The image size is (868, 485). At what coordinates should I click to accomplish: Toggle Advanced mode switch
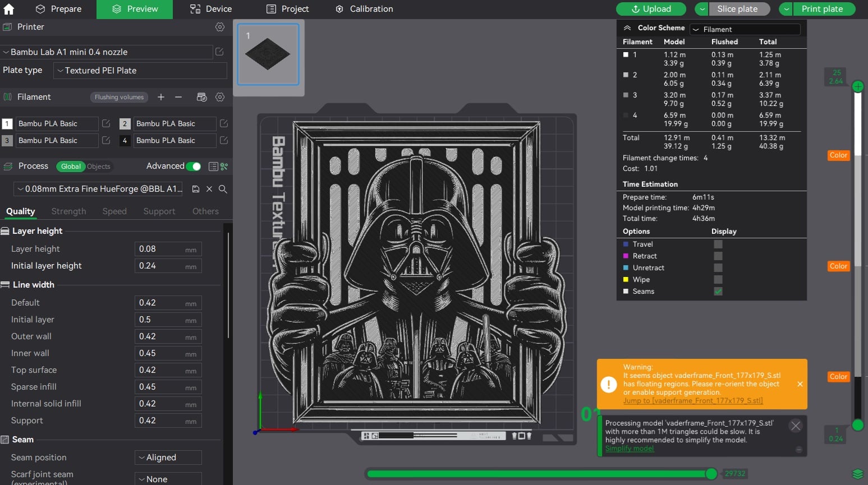(x=194, y=167)
